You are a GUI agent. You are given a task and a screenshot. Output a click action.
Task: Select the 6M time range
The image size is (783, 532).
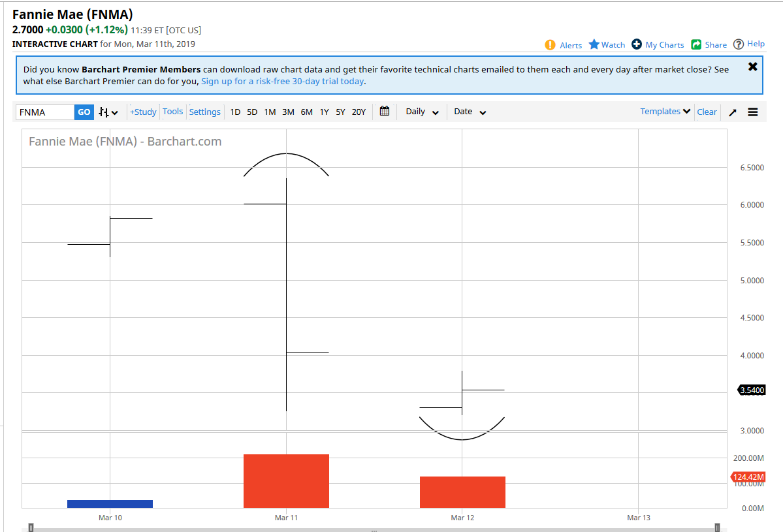click(x=307, y=112)
